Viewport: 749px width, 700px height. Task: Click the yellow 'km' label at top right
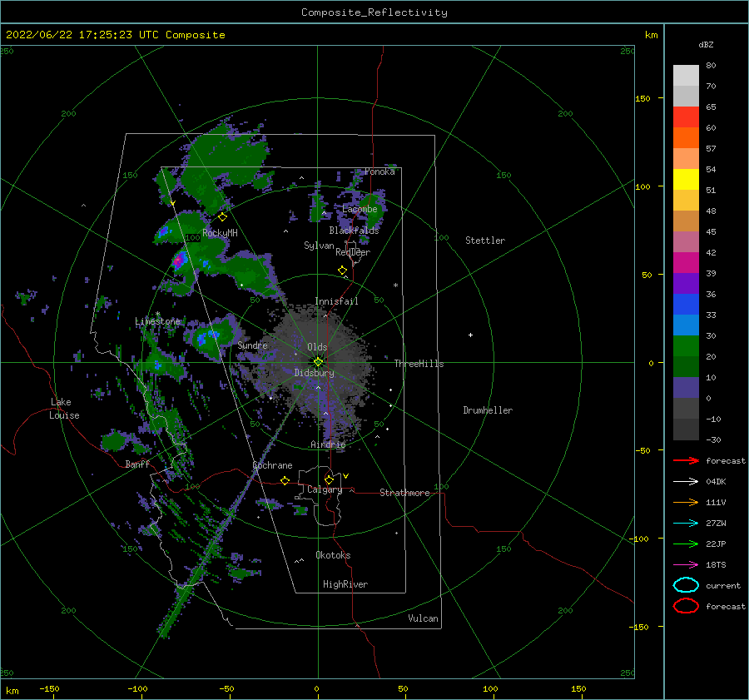tap(651, 35)
